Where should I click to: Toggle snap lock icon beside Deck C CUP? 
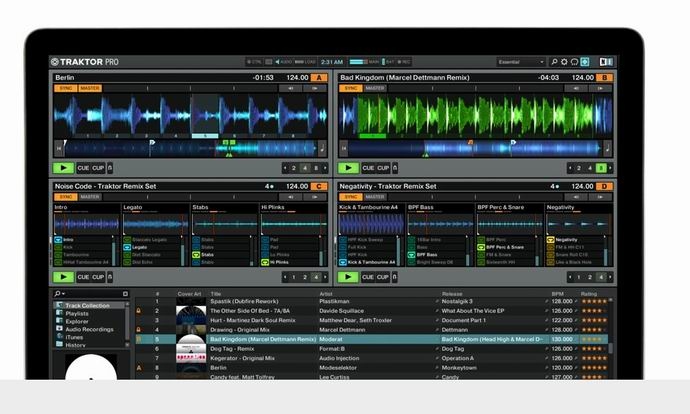coord(110,277)
